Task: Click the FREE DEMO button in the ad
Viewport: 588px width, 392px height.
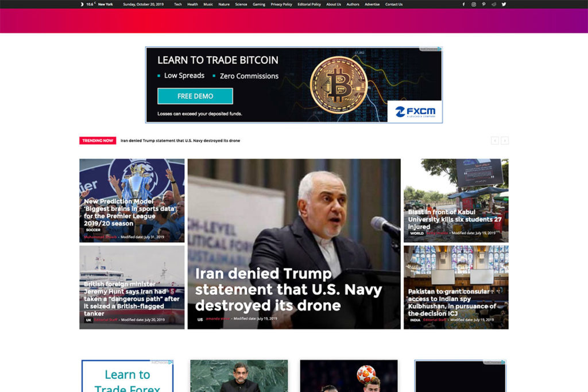Action: point(195,96)
